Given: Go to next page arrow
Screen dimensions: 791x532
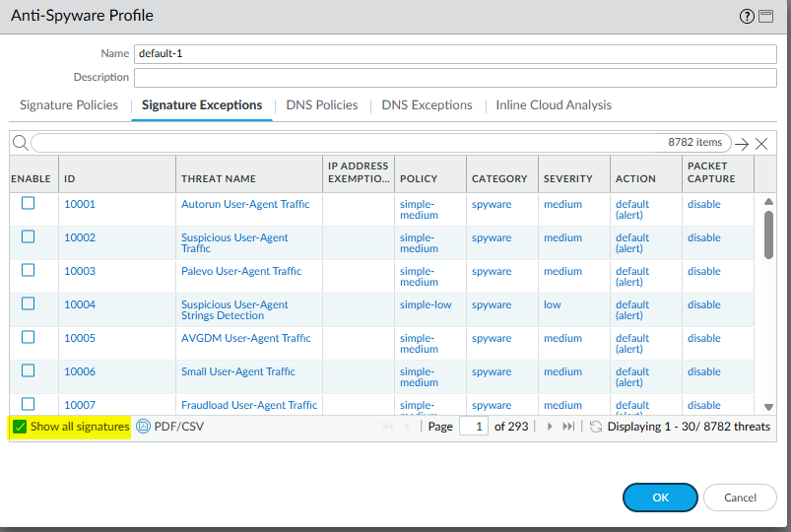Looking at the screenshot, I should (x=550, y=427).
